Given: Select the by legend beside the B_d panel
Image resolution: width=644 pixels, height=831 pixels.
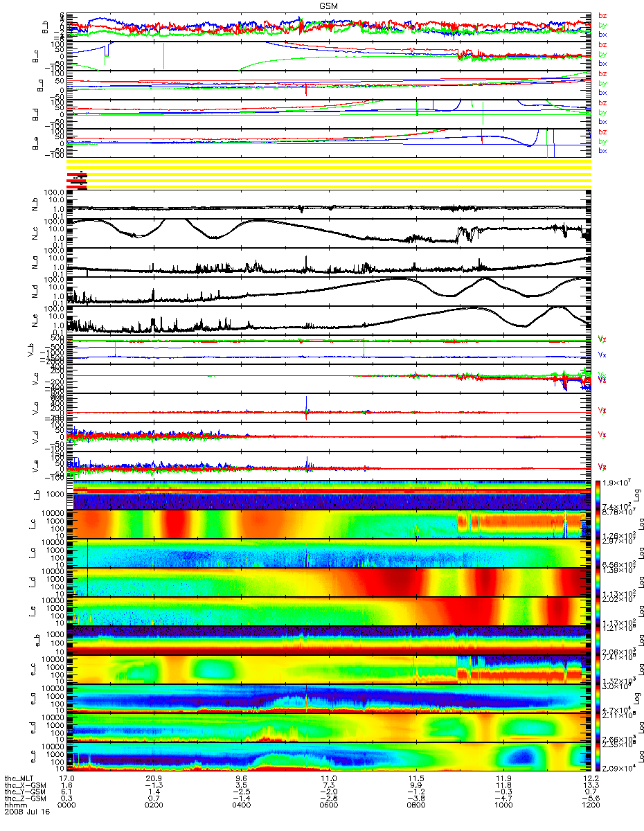Looking at the screenshot, I should [x=602, y=112].
